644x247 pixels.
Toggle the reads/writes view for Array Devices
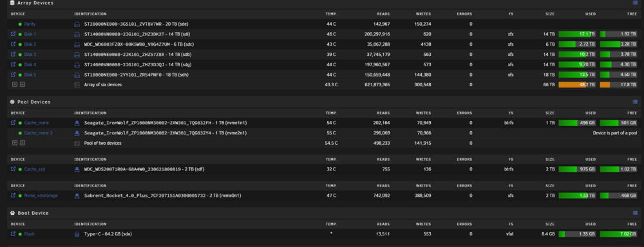tap(635, 3)
